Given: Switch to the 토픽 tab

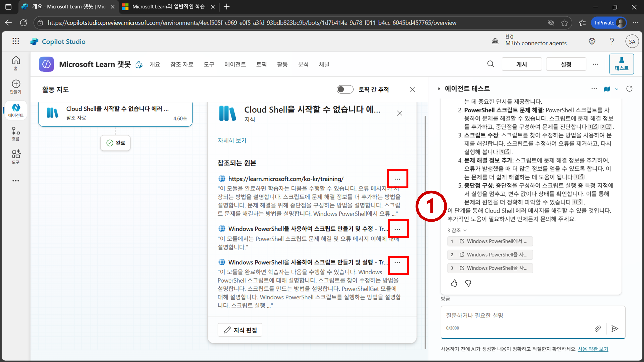Looking at the screenshot, I should tap(261, 65).
